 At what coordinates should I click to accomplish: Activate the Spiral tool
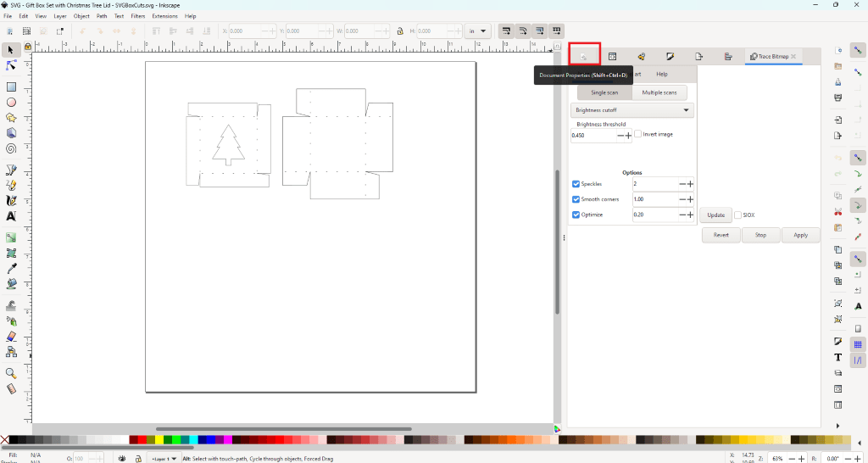[x=11, y=148]
